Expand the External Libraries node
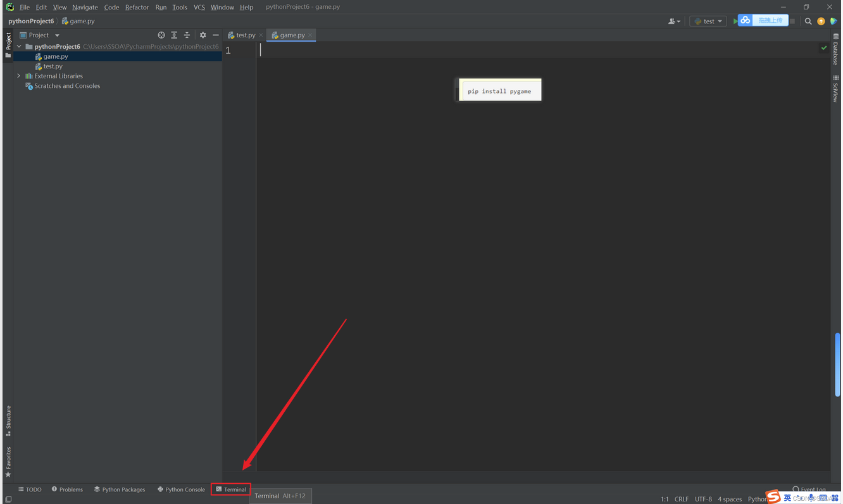This screenshot has width=843, height=504. (19, 76)
